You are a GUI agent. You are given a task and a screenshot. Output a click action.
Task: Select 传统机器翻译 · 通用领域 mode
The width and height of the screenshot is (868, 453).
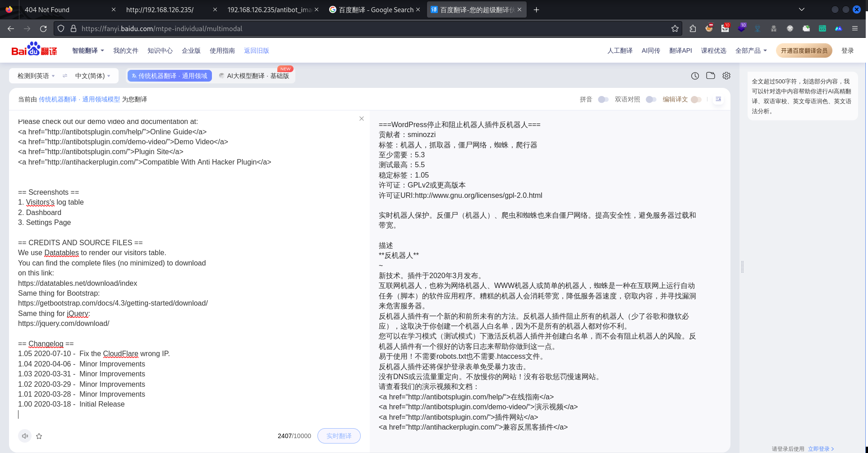point(170,76)
